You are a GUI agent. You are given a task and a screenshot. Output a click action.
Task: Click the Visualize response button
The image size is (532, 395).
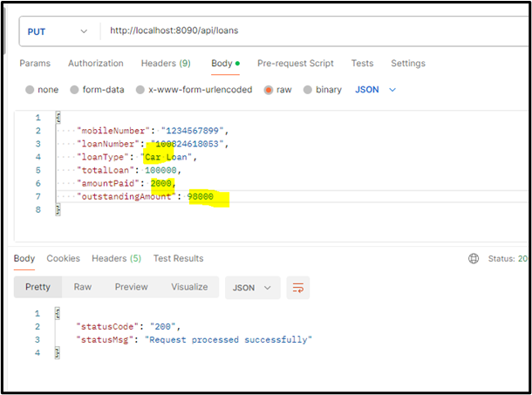tap(189, 287)
